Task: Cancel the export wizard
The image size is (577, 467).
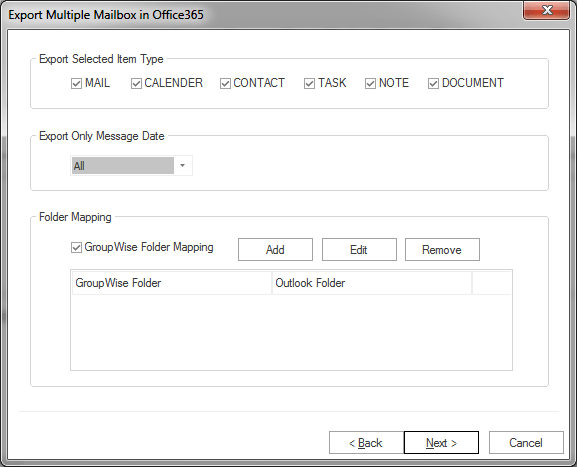Action: [526, 442]
